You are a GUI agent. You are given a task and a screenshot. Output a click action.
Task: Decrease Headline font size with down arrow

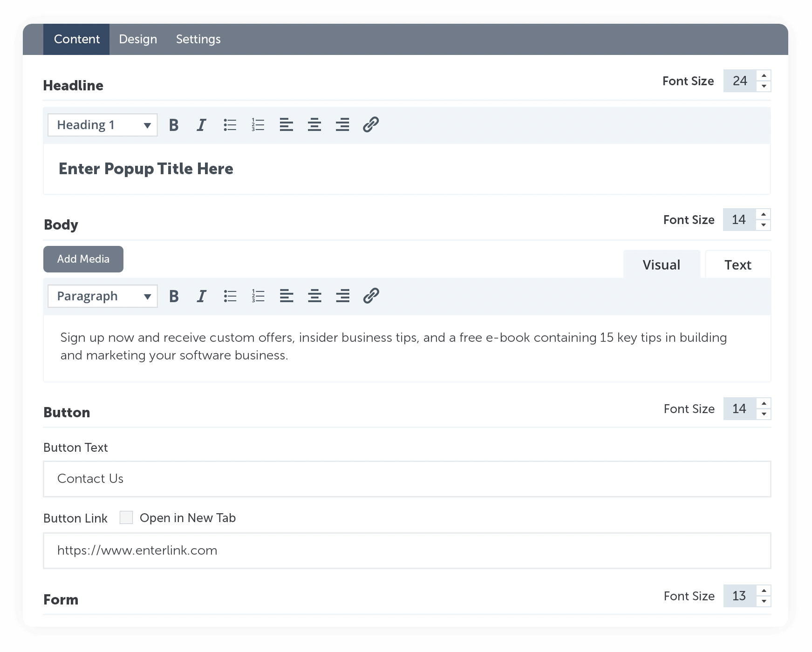[764, 86]
